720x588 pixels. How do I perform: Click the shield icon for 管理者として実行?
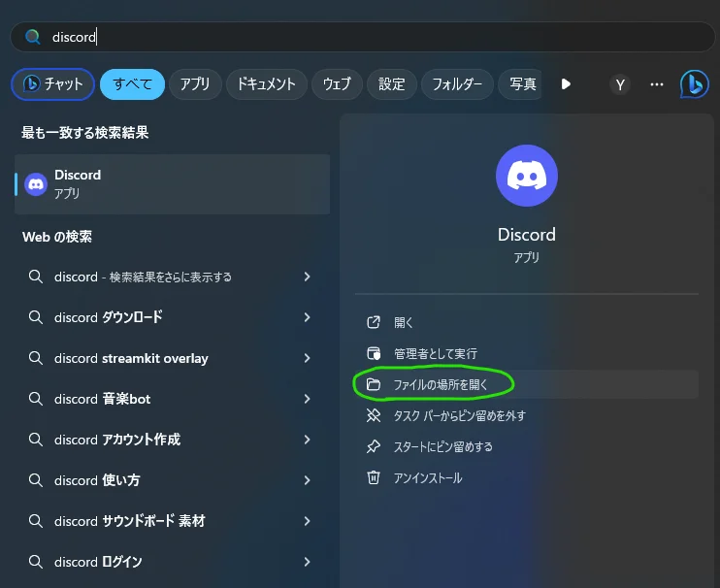pyautogui.click(x=374, y=353)
